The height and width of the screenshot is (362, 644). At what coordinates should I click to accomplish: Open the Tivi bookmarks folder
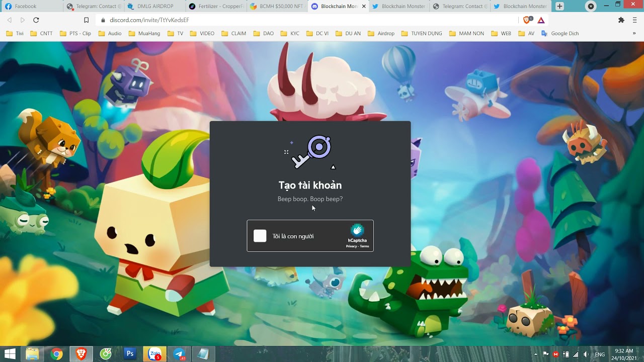tap(15, 34)
